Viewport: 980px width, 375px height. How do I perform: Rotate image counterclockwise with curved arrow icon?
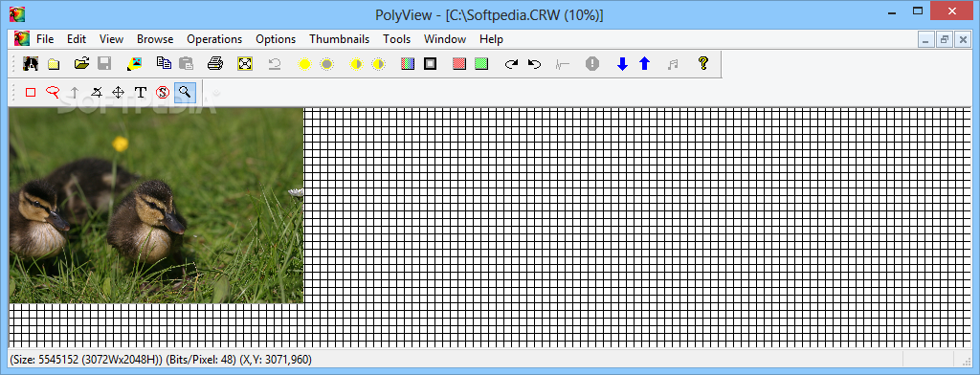534,64
